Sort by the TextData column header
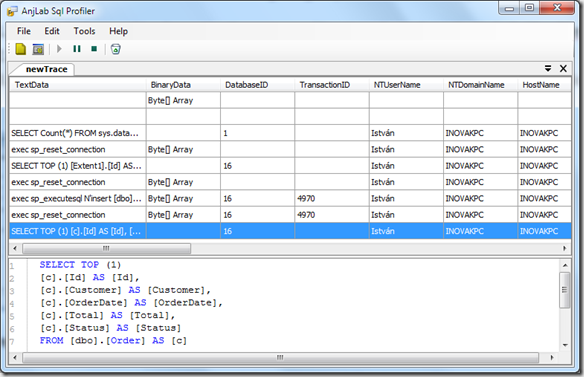The height and width of the screenshot is (377, 584). coord(78,85)
